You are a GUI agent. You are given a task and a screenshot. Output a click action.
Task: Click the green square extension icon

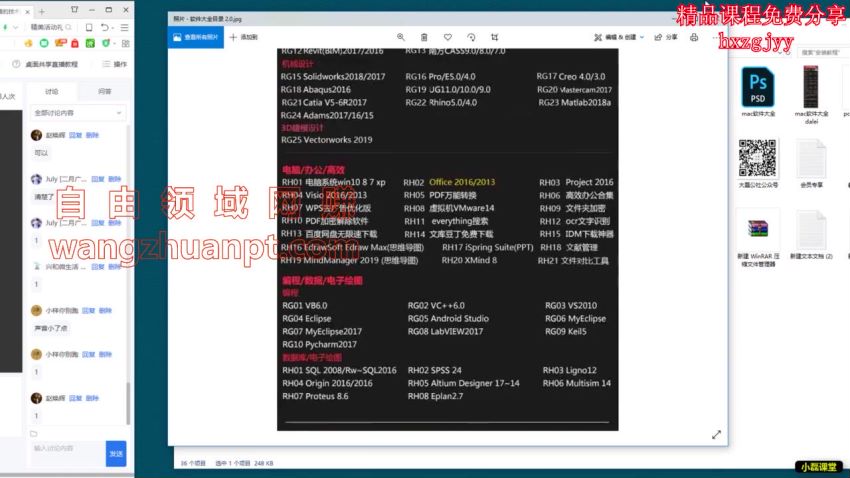point(91,43)
